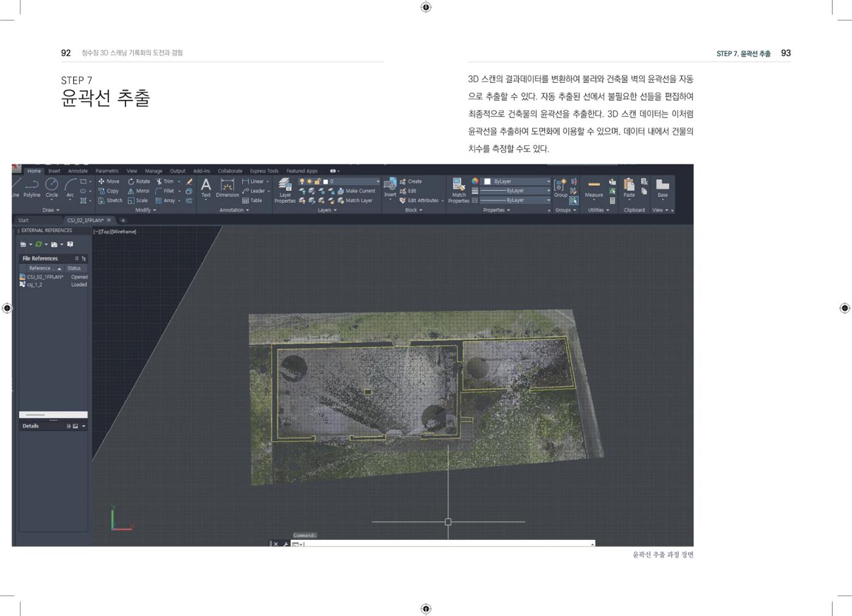This screenshot has width=852, height=616.
Task: Activate the Array tool
Action: [x=166, y=200]
